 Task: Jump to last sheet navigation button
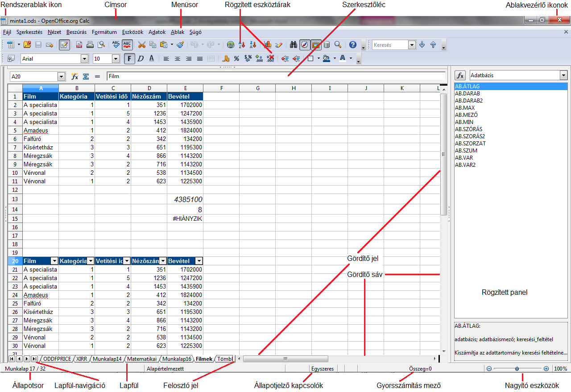coord(34,359)
